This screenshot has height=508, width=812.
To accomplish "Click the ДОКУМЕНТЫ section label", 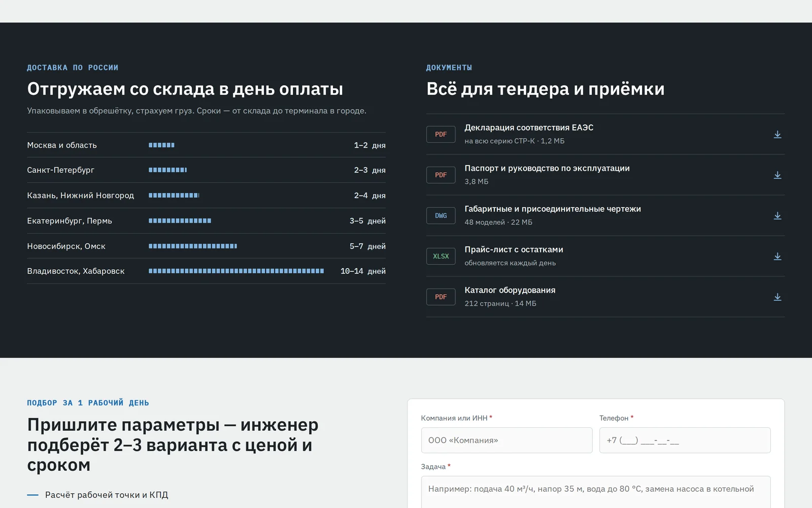I will pos(449,68).
